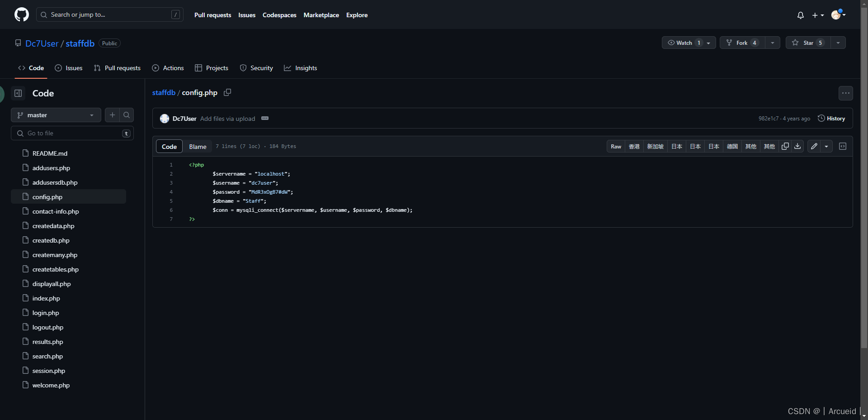Select line number 4 in code
The height and width of the screenshot is (420, 868).
click(x=171, y=192)
